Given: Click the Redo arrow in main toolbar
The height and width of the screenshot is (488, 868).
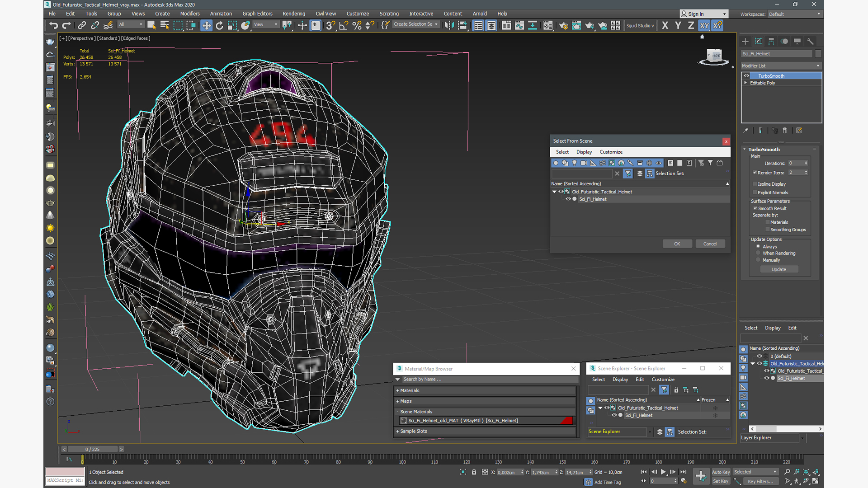Looking at the screenshot, I should (66, 25).
